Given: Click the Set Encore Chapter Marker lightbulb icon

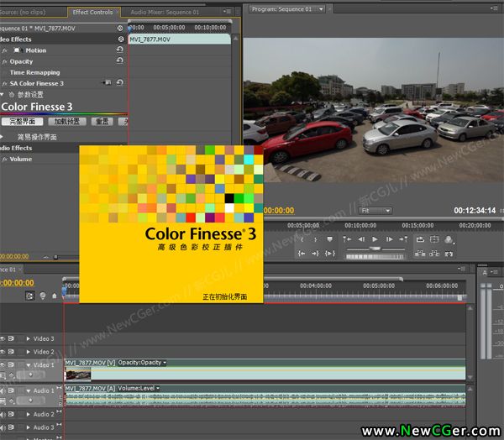Looking at the screenshot, I should click(43, 296).
